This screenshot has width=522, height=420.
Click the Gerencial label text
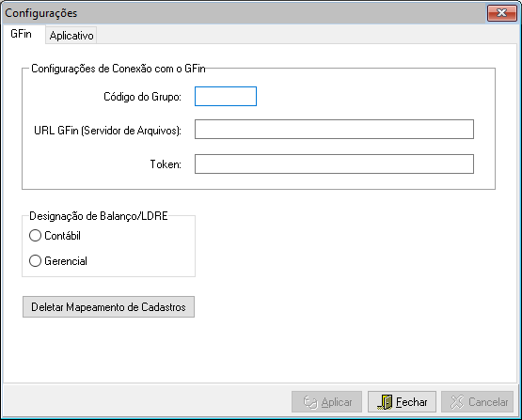pyautogui.click(x=66, y=261)
